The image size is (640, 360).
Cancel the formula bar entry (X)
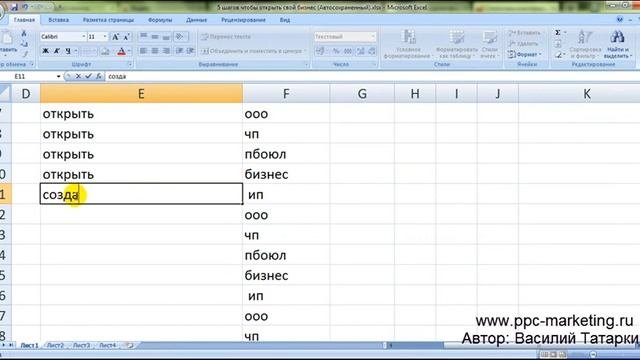point(78,76)
